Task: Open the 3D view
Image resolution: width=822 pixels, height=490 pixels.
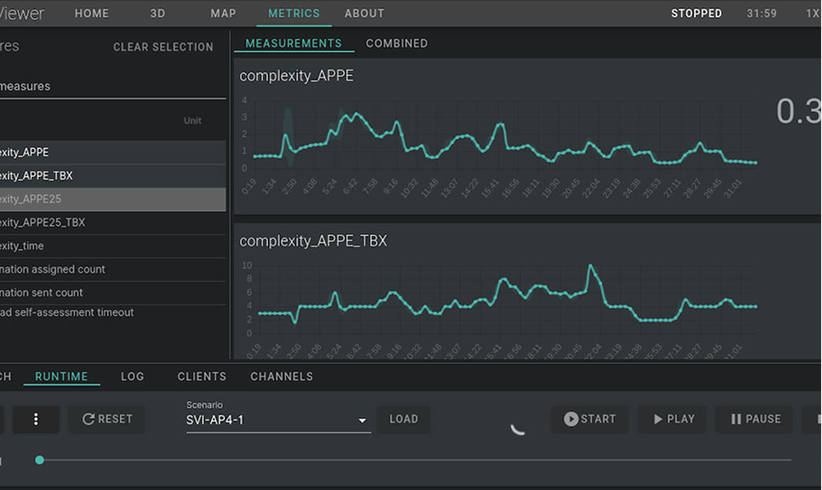Action: (x=158, y=14)
